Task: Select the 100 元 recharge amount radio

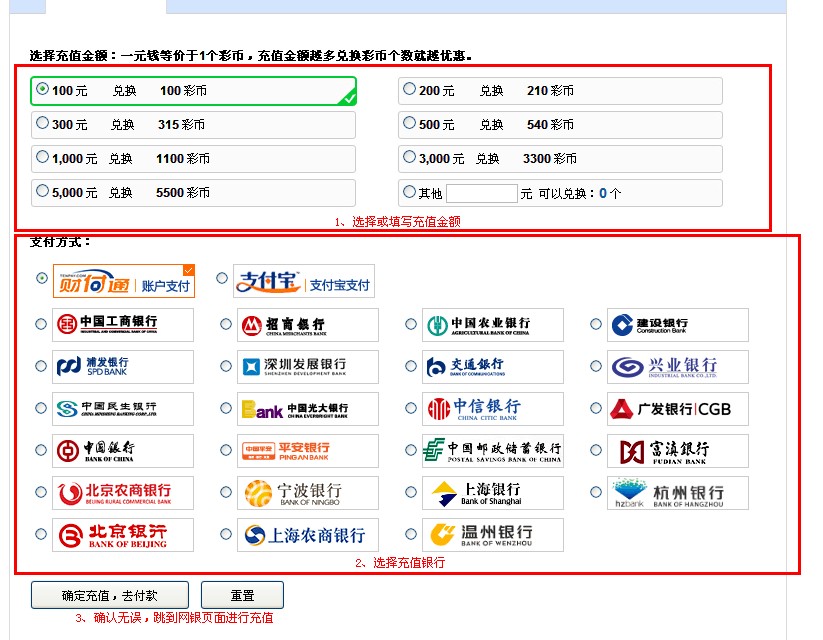Action: click(x=43, y=89)
